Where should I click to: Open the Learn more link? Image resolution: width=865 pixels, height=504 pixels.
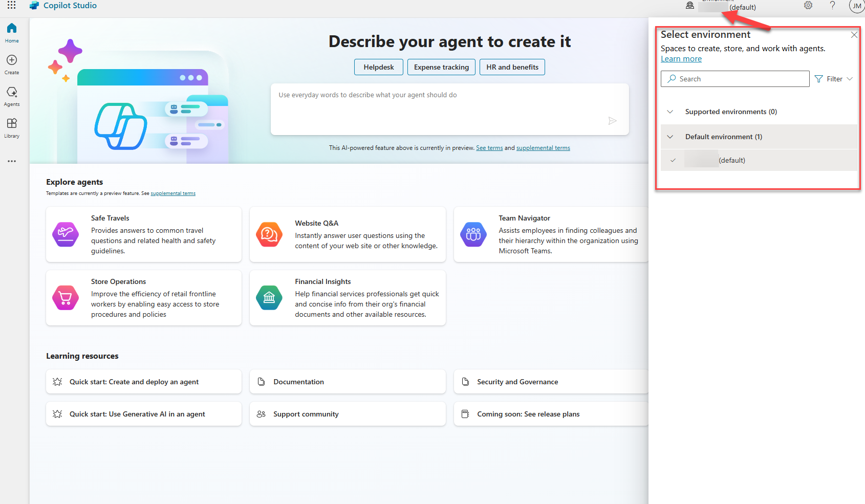point(681,59)
